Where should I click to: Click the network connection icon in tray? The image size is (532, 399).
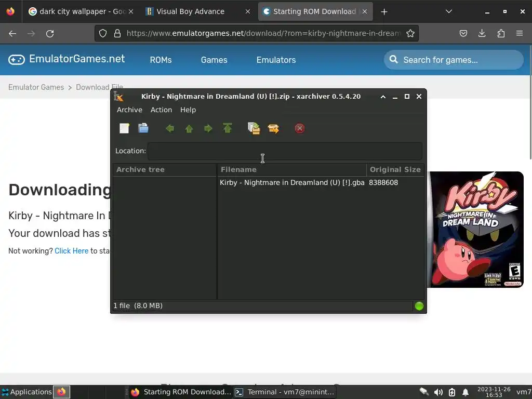(424, 392)
